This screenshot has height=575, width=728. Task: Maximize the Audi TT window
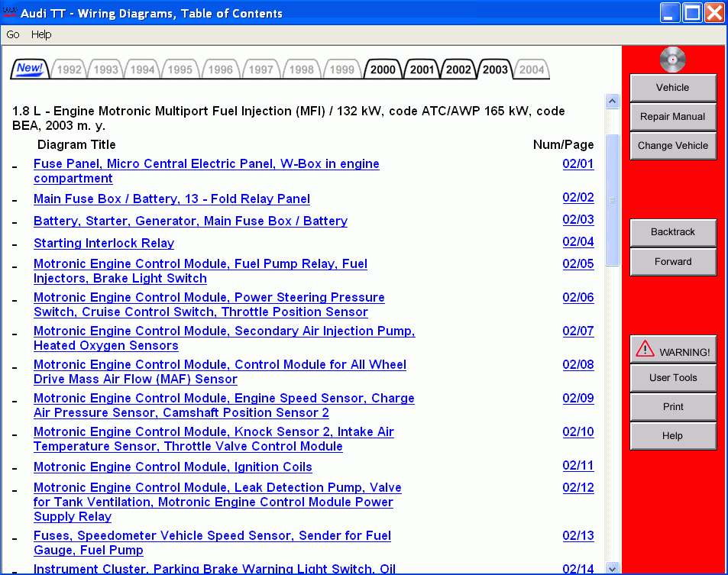[692, 12]
